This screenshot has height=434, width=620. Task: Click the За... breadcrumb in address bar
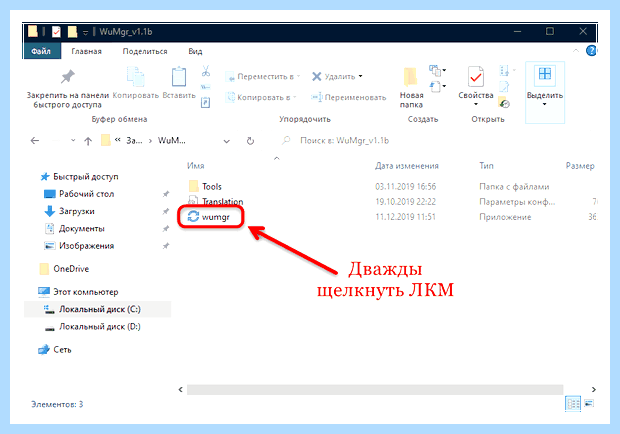point(134,140)
